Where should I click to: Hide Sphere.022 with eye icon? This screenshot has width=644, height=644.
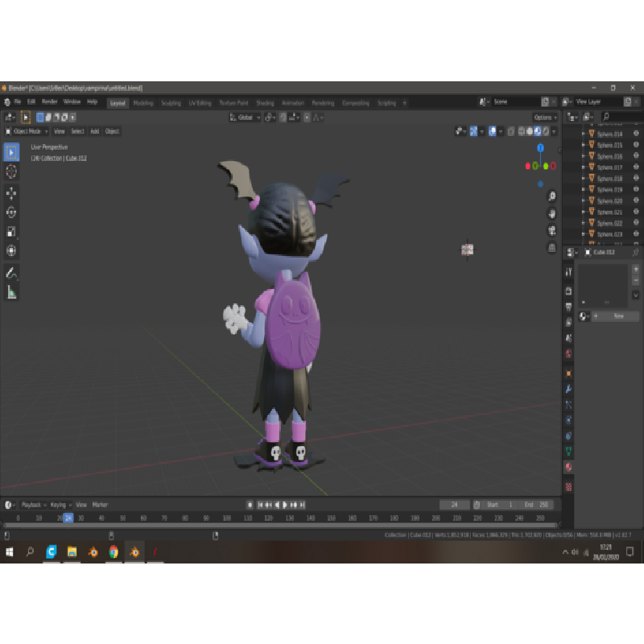click(636, 223)
